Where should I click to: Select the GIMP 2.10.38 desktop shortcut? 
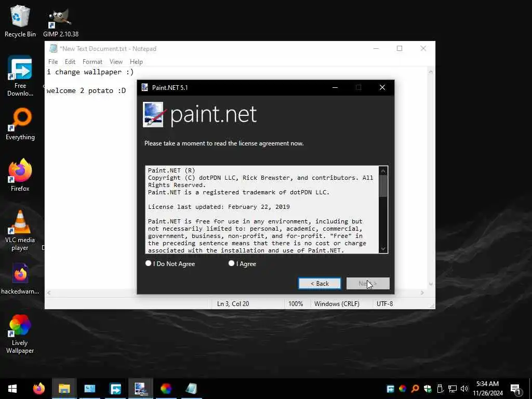pyautogui.click(x=61, y=22)
